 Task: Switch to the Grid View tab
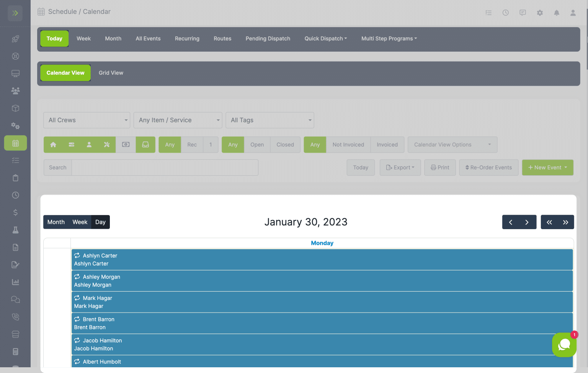click(x=111, y=73)
